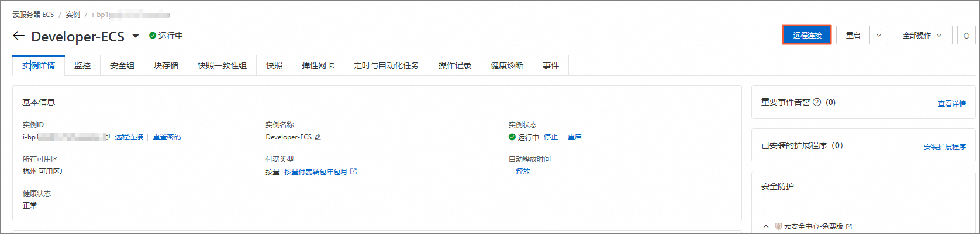Click the help icon beside 重要事件告警
This screenshot has width=980, height=234.
(x=817, y=102)
